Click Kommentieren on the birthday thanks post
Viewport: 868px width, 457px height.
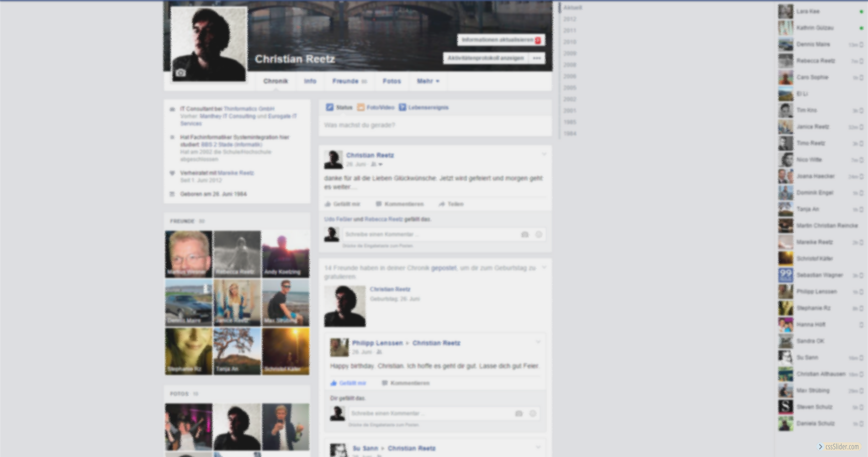tap(400, 204)
